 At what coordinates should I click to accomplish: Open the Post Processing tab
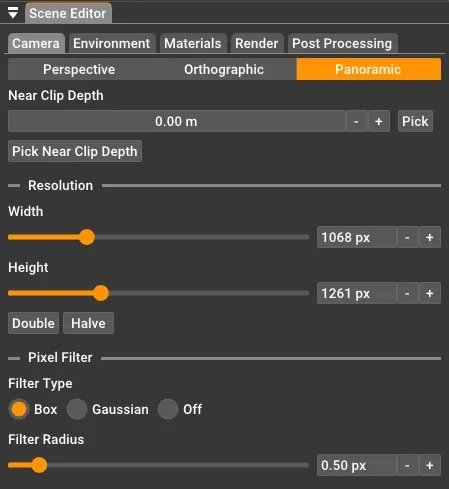[x=342, y=43]
